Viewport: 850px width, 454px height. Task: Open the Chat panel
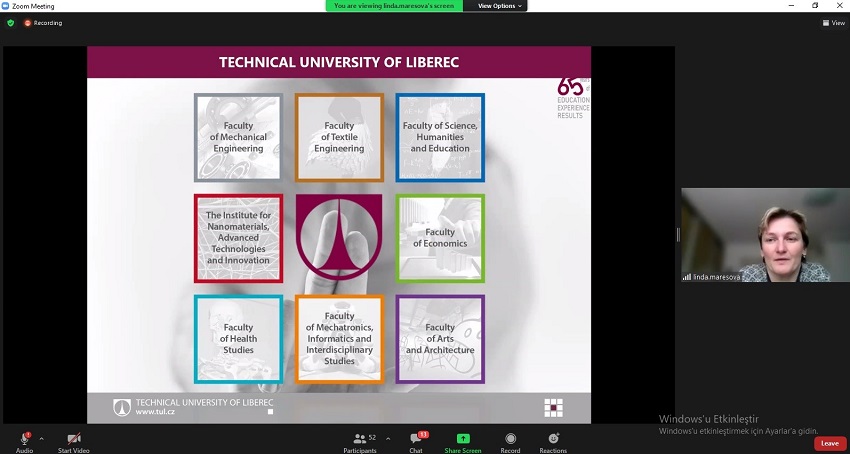416,439
